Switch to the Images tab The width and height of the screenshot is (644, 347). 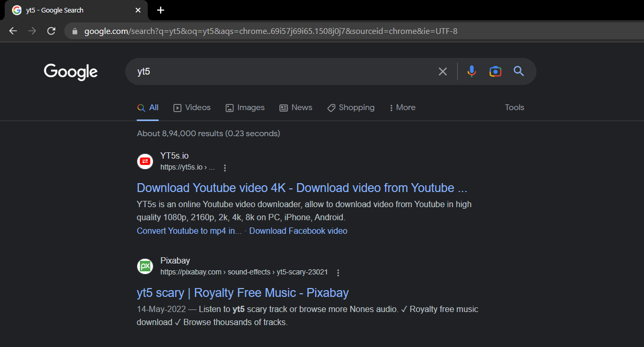coord(245,107)
